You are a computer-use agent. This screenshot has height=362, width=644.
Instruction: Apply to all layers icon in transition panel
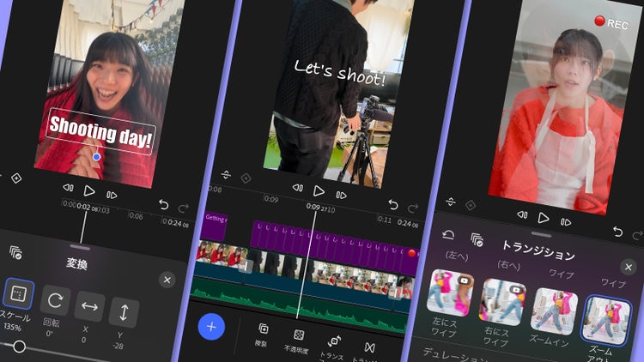pos(477,239)
